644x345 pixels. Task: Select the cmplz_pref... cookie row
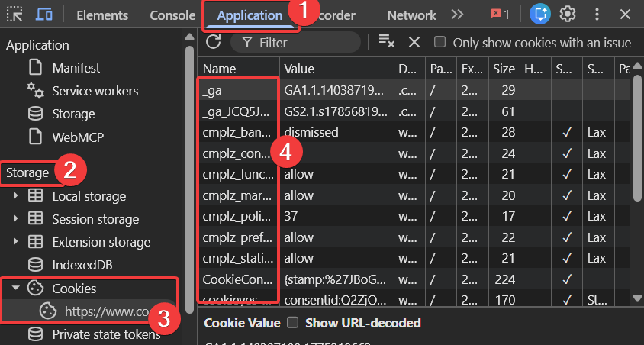coord(415,237)
